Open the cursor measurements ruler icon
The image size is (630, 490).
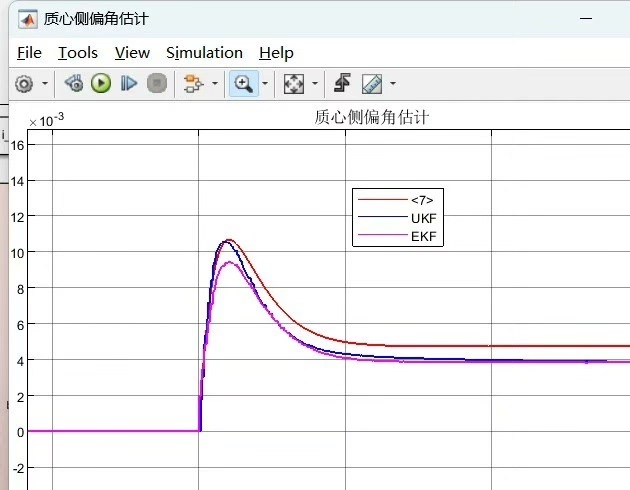coord(372,84)
